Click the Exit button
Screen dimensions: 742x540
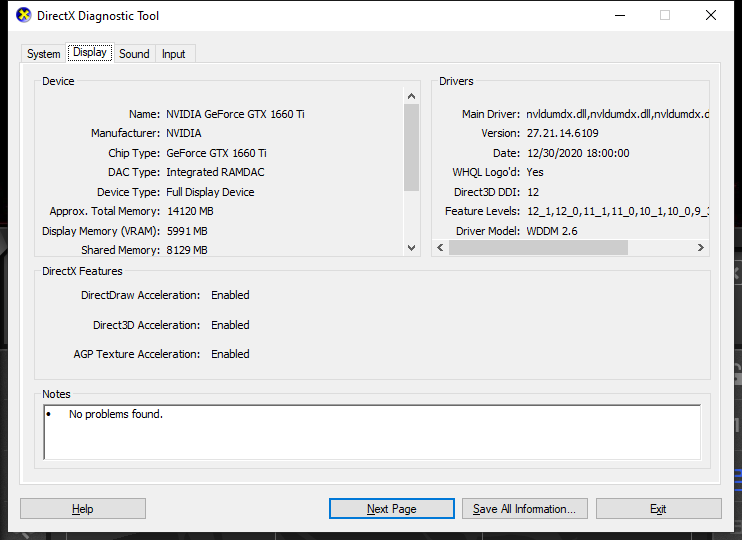pos(659,509)
